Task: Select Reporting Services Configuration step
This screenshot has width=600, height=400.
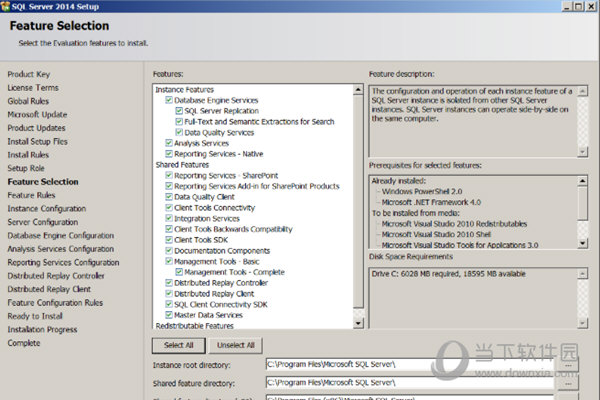Action: [x=64, y=263]
